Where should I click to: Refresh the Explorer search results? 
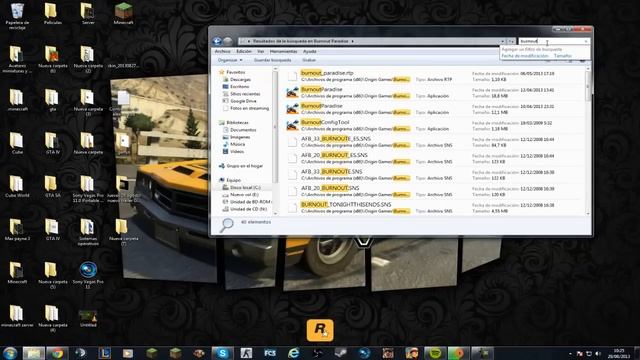[511, 41]
